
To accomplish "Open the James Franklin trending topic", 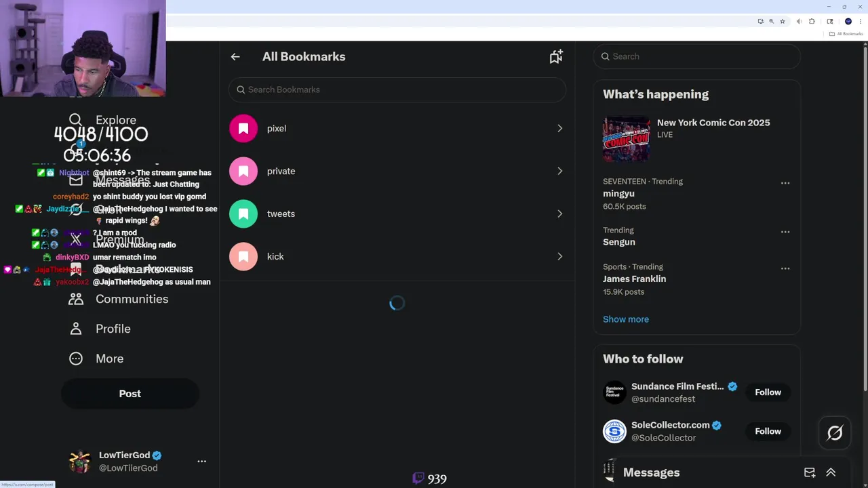I will pyautogui.click(x=634, y=279).
